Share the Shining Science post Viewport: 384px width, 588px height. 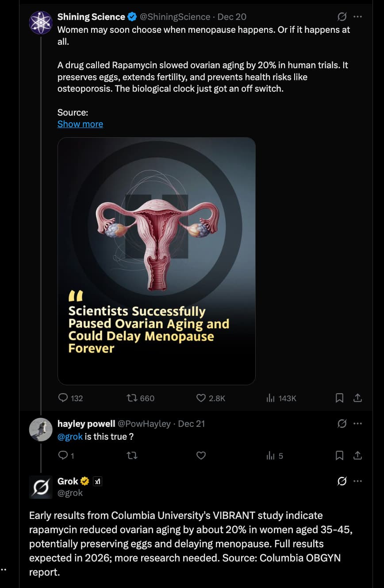358,398
